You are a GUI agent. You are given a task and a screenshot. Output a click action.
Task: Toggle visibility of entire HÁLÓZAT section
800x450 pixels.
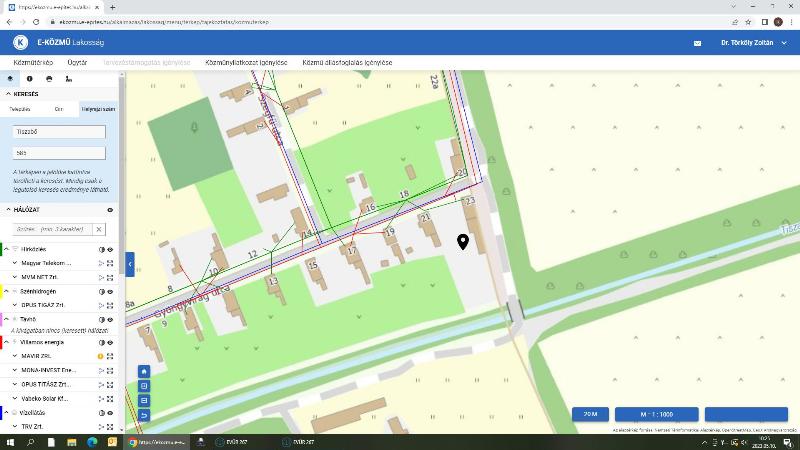click(x=110, y=210)
